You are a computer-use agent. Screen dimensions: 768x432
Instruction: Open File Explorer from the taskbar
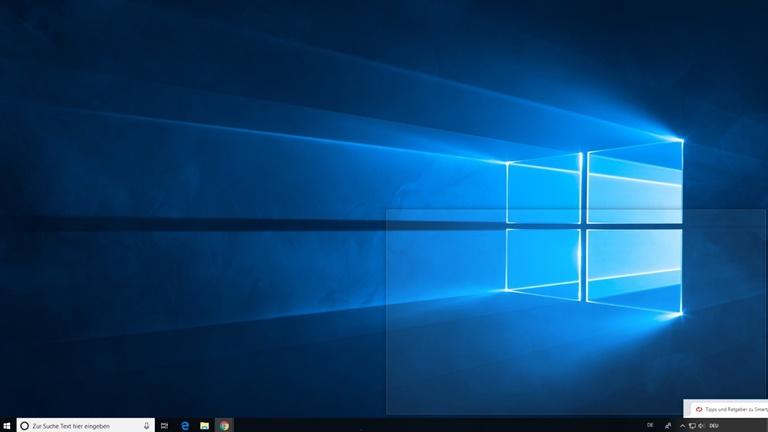click(205, 425)
